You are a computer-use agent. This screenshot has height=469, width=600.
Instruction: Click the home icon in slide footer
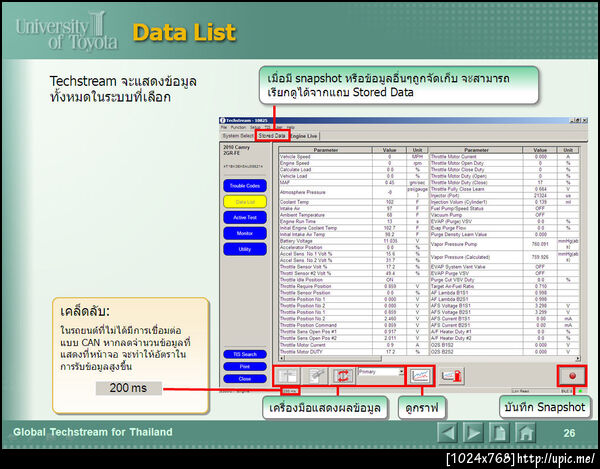point(525,432)
